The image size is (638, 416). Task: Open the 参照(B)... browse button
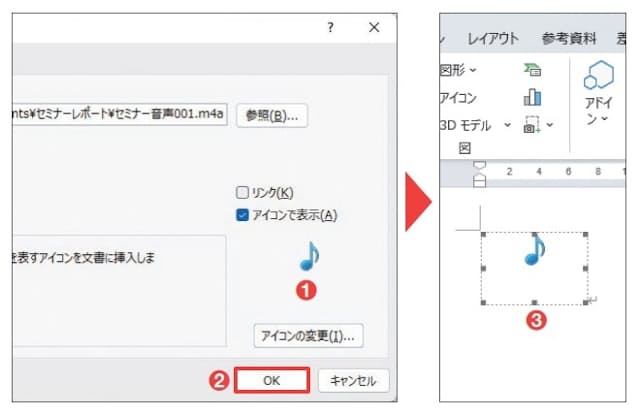(x=272, y=116)
